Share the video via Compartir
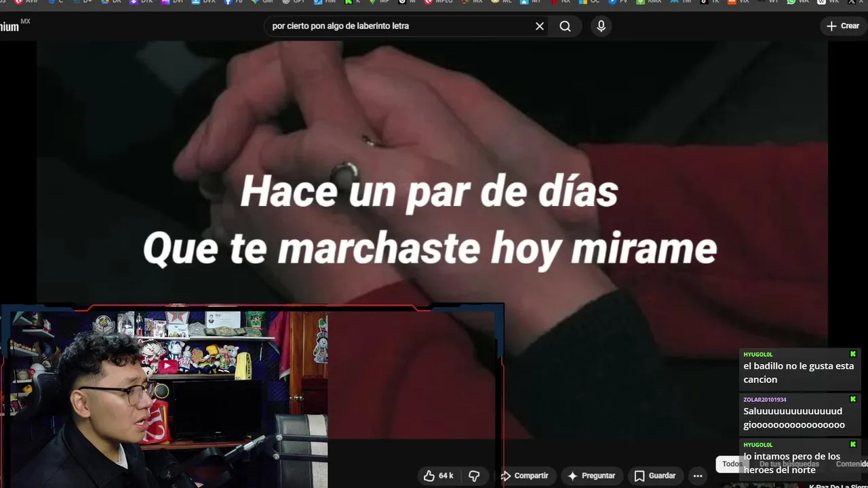 pyautogui.click(x=524, y=476)
